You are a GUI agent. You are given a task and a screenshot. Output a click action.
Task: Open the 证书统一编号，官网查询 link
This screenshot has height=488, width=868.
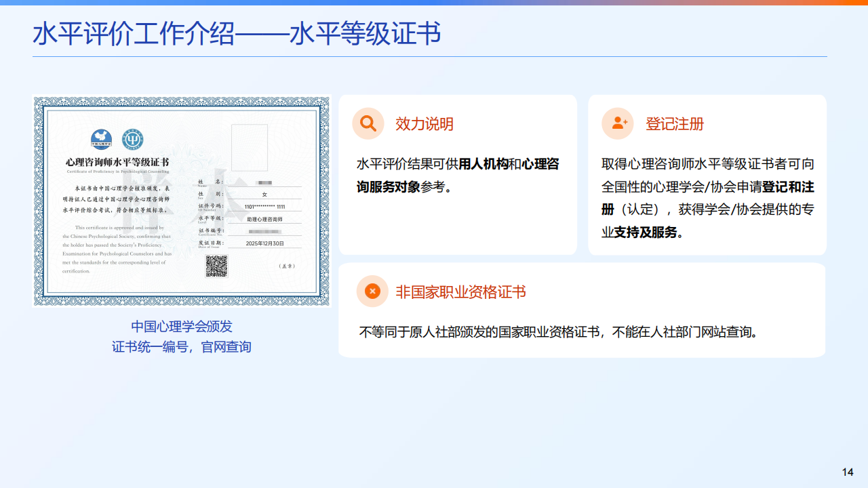click(181, 346)
